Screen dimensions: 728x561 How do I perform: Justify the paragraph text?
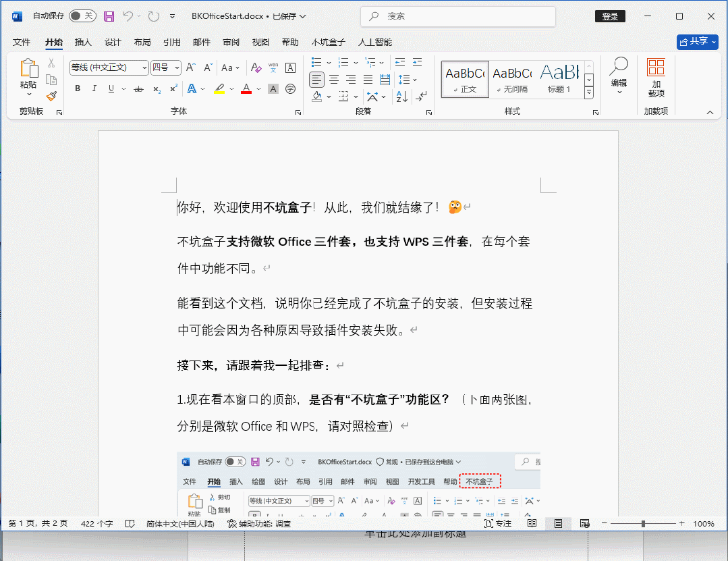click(368, 80)
